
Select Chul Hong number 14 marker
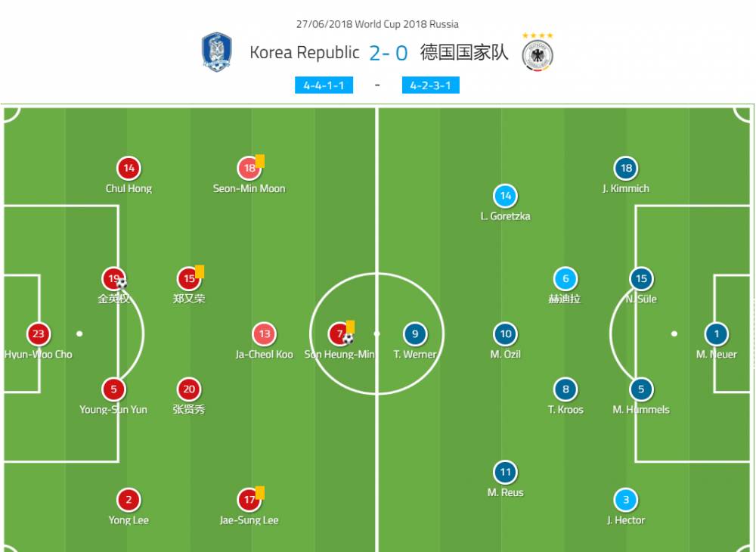tap(129, 169)
